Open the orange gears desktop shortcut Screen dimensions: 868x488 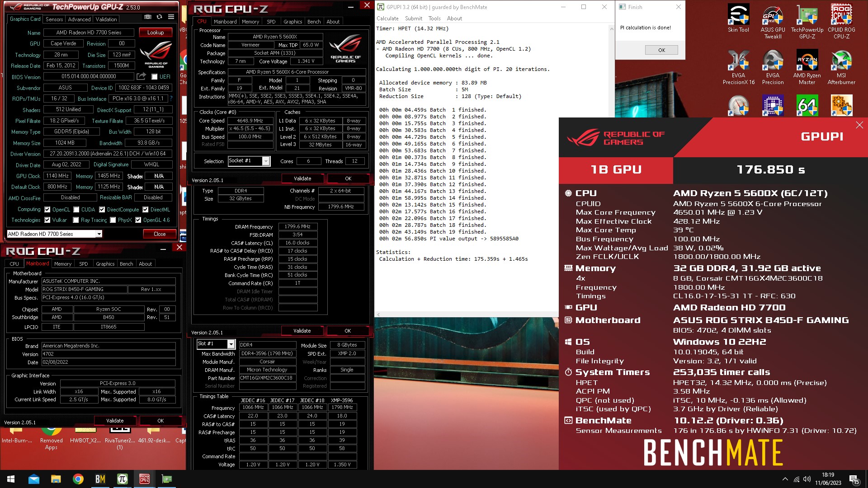[841, 106]
